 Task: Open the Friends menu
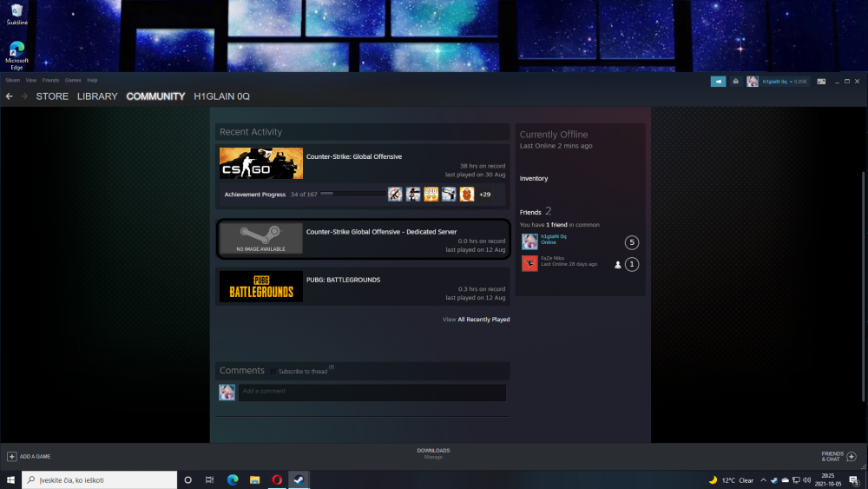tap(50, 80)
